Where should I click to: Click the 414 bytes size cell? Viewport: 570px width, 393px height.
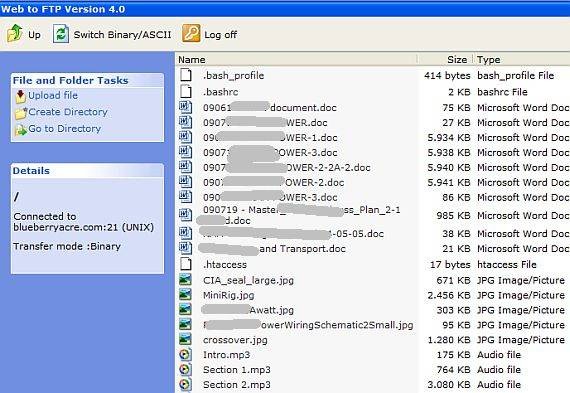click(x=447, y=76)
